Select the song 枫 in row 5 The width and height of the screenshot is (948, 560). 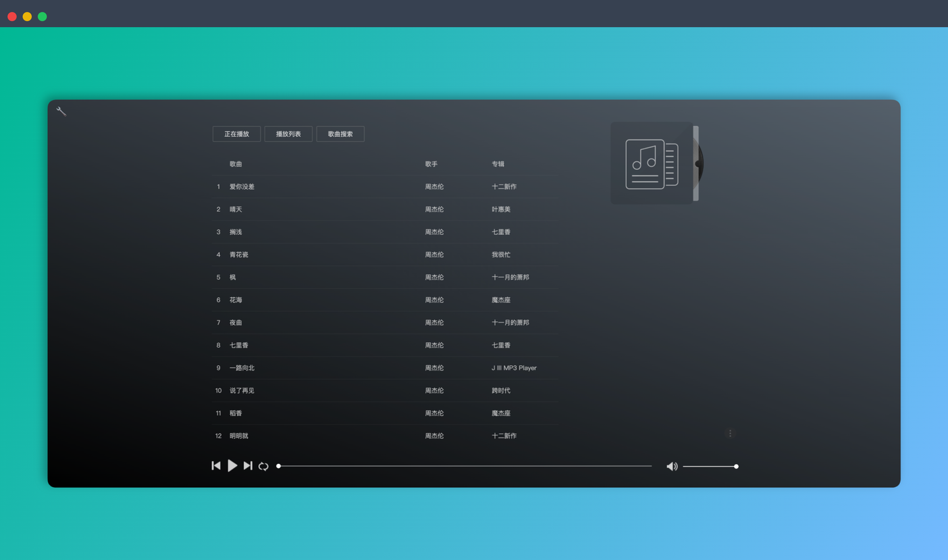232,278
